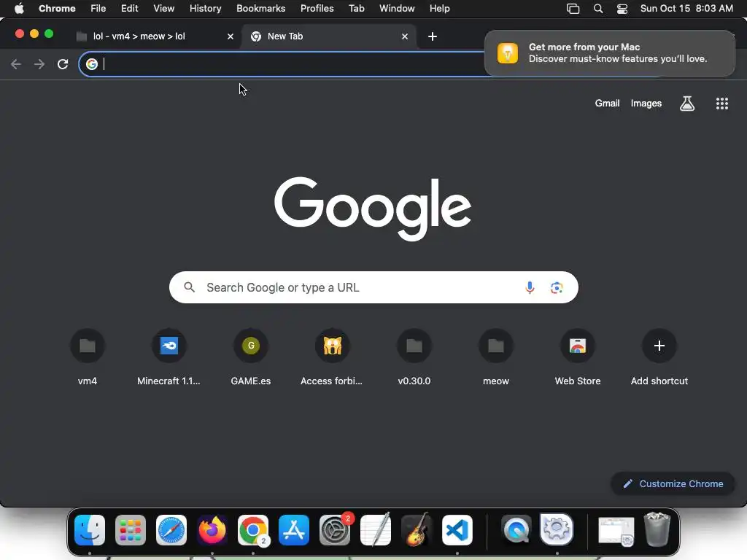Open the App Store from the Dock
The width and height of the screenshot is (747, 560).
pyautogui.click(x=294, y=530)
